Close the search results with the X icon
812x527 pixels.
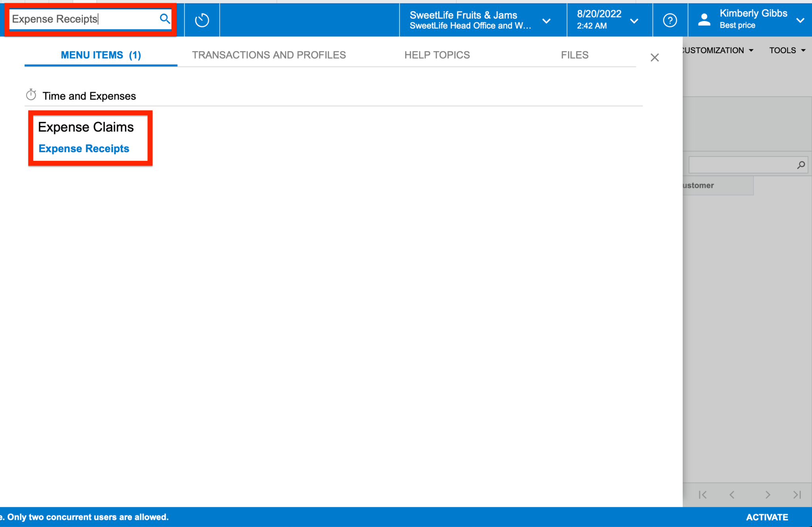pos(654,57)
